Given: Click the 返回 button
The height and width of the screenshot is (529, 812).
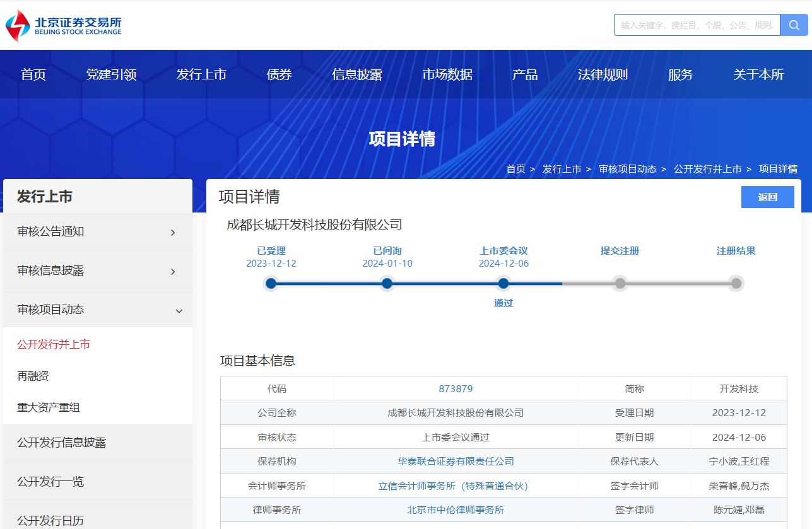Looking at the screenshot, I should (768, 197).
